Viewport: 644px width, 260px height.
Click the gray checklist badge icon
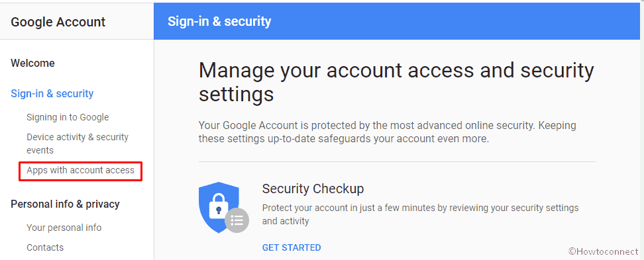coord(237,220)
